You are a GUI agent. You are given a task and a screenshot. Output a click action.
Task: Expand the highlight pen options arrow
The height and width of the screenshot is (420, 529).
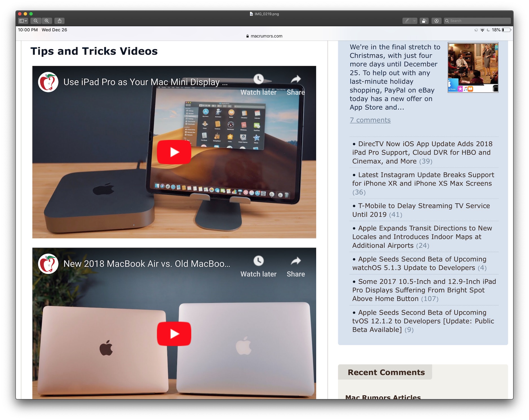tap(414, 21)
